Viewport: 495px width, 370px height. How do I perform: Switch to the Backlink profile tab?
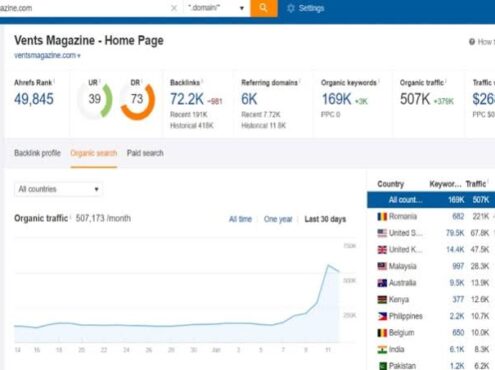tap(37, 153)
